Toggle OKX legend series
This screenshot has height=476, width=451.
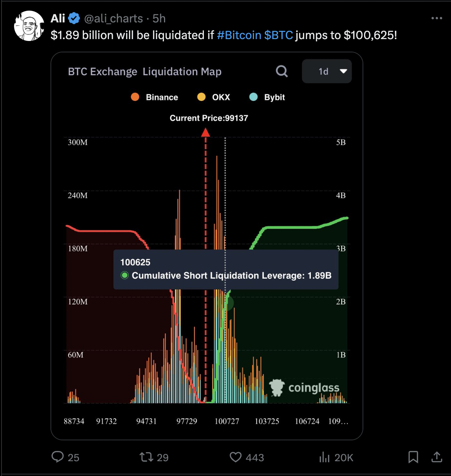pos(214,97)
